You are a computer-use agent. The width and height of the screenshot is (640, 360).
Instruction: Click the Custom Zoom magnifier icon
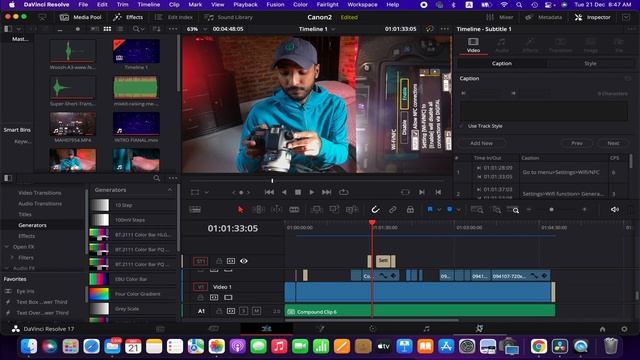[513, 209]
